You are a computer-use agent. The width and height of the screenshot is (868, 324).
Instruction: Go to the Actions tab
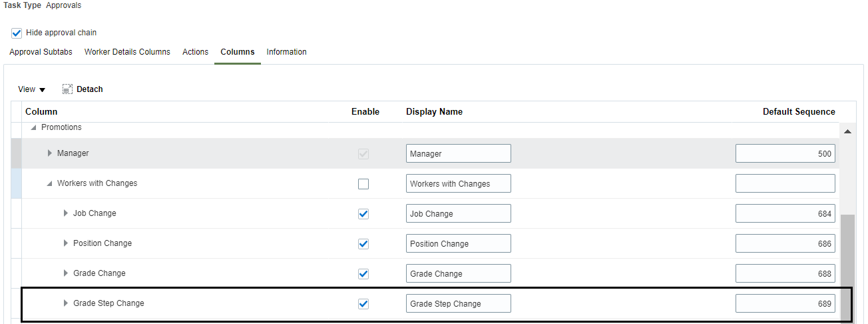point(195,52)
